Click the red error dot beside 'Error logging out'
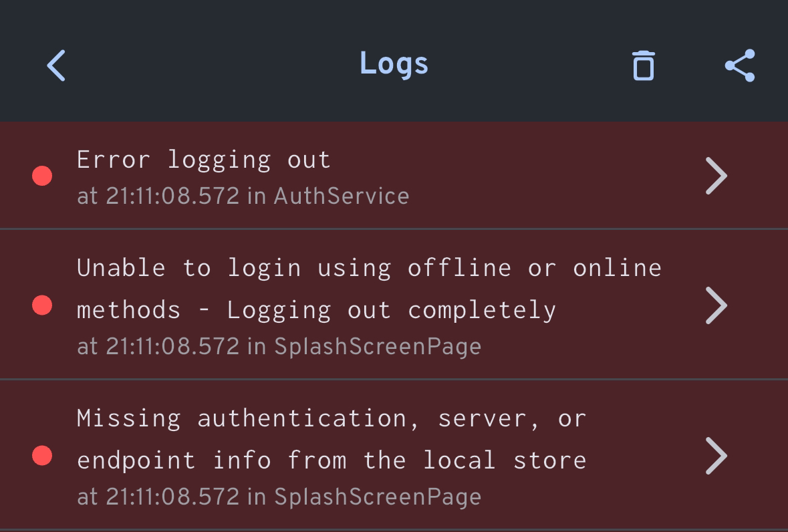The image size is (788, 532). 42,176
